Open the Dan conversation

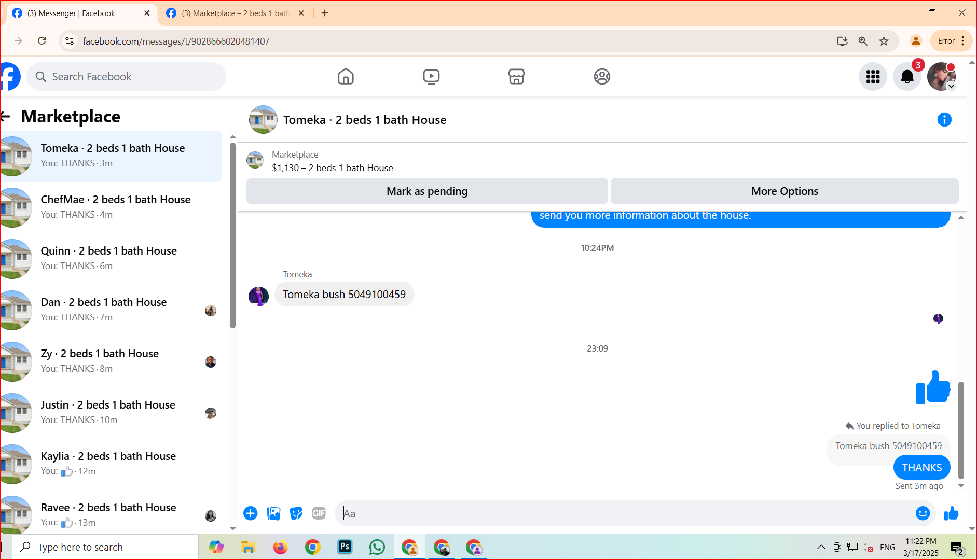[x=111, y=310]
